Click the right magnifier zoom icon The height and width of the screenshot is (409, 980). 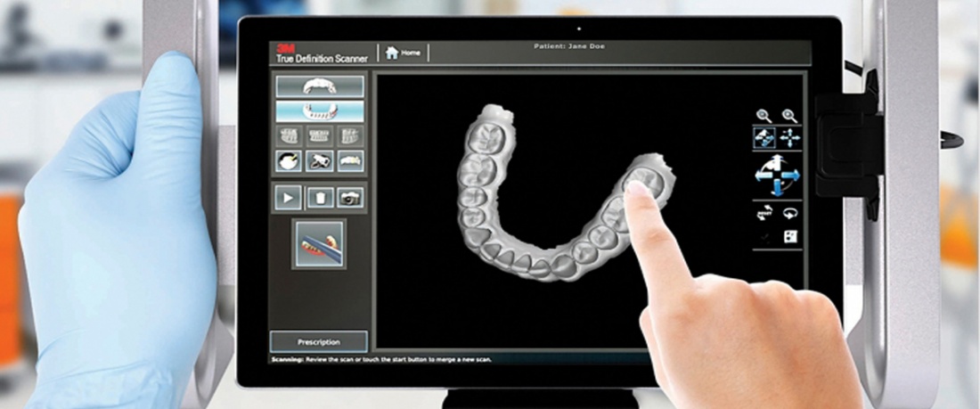[x=790, y=116]
